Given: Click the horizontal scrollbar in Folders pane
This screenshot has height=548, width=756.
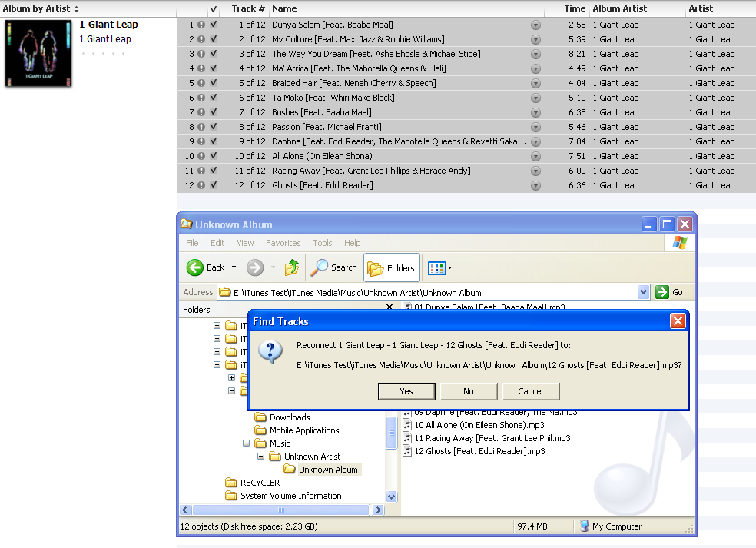Looking at the screenshot, I should tap(281, 510).
